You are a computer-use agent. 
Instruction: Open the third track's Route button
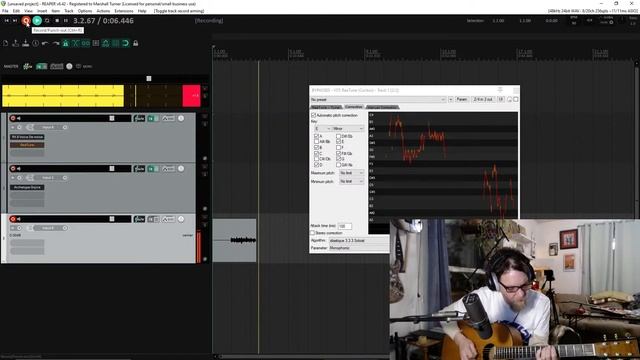139,219
